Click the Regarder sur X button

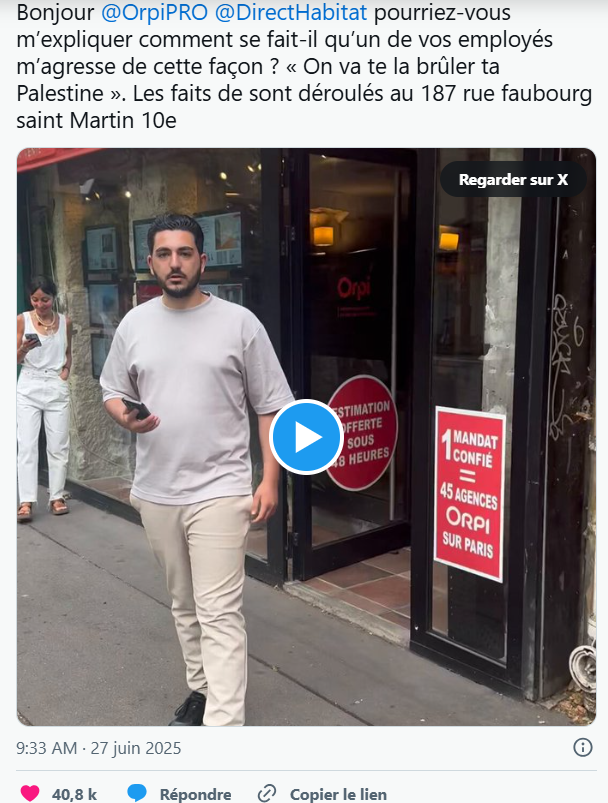coord(513,180)
